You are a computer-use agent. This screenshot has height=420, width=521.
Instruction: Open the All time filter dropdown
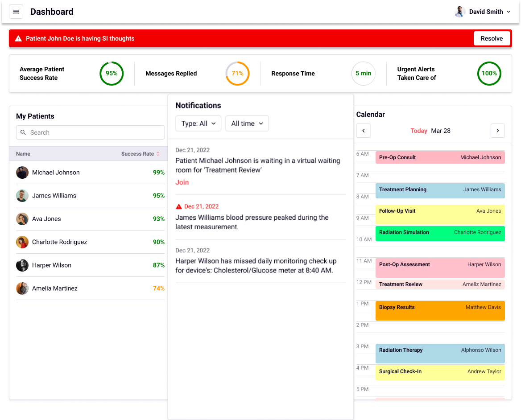point(247,124)
